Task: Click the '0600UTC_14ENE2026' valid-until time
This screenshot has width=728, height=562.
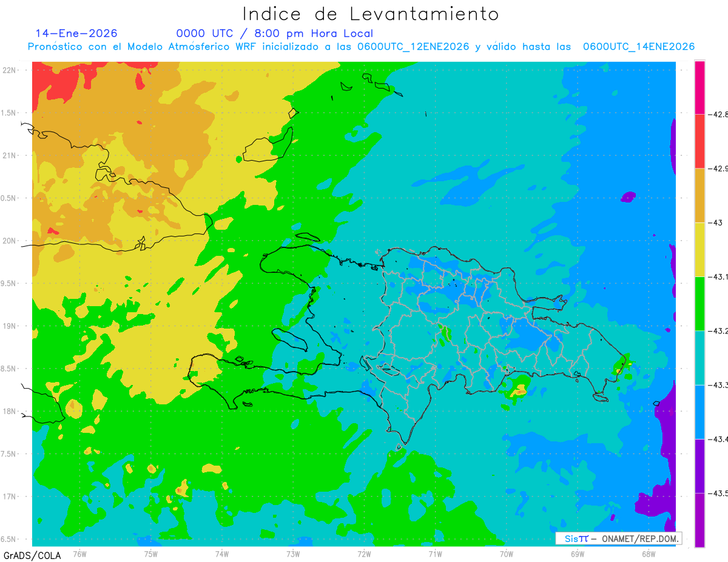Action: tap(639, 47)
